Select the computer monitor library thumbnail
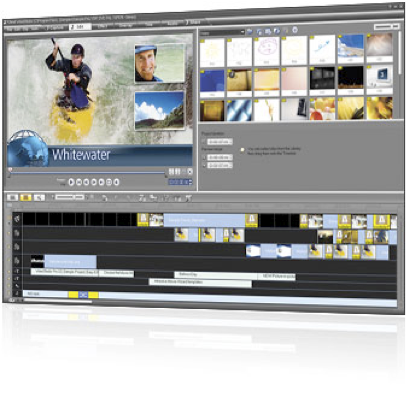Screen dimensions: 413x403 [x=380, y=80]
